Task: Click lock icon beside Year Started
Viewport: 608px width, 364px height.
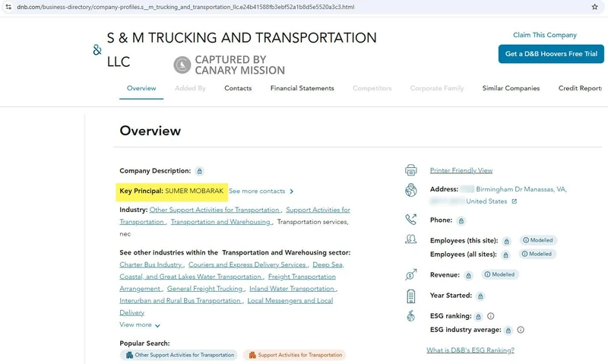Action: click(480, 296)
